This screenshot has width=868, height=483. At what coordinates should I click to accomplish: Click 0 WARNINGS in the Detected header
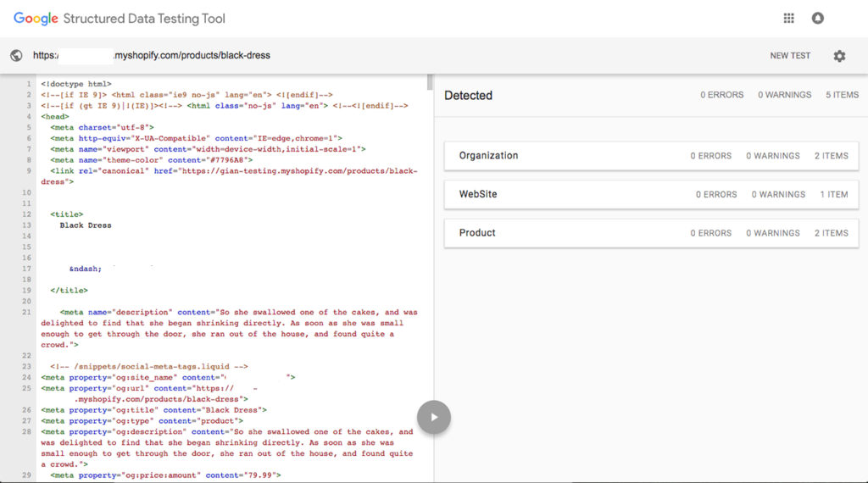784,95
